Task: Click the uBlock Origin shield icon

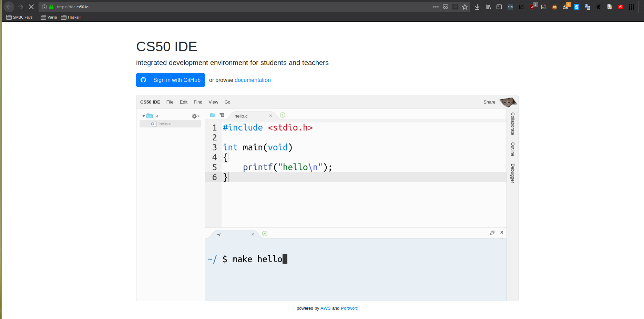Action: pyautogui.click(x=532, y=7)
